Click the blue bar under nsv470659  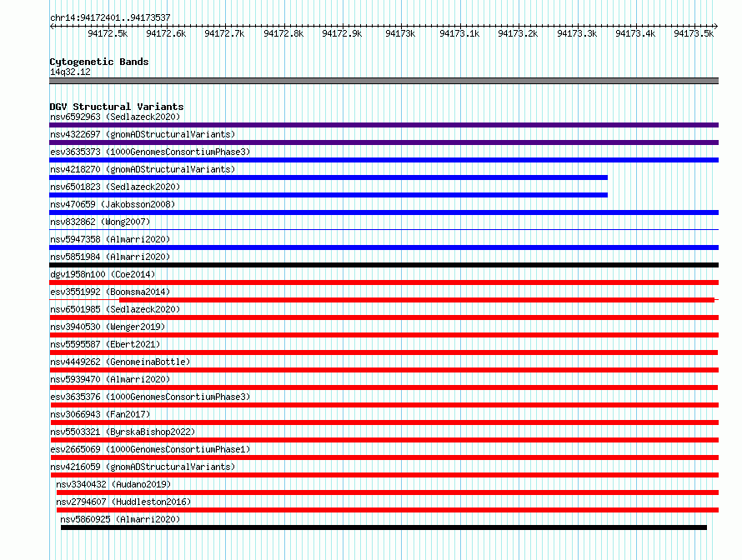pos(384,212)
